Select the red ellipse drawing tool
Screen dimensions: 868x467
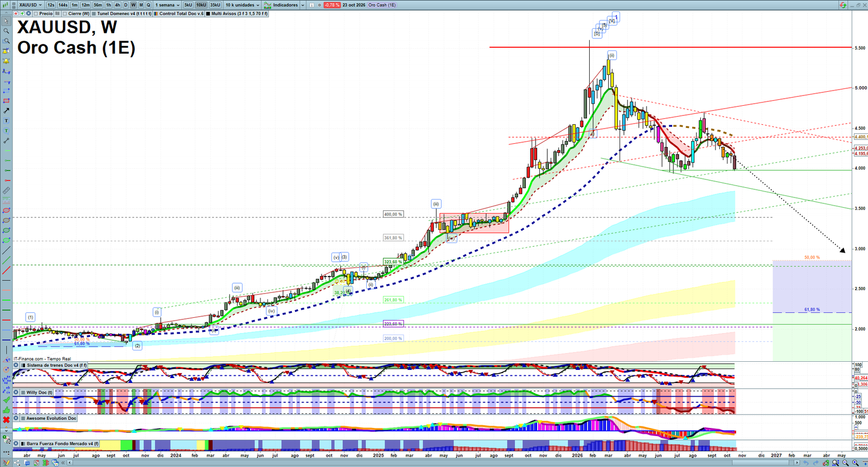coord(6,210)
